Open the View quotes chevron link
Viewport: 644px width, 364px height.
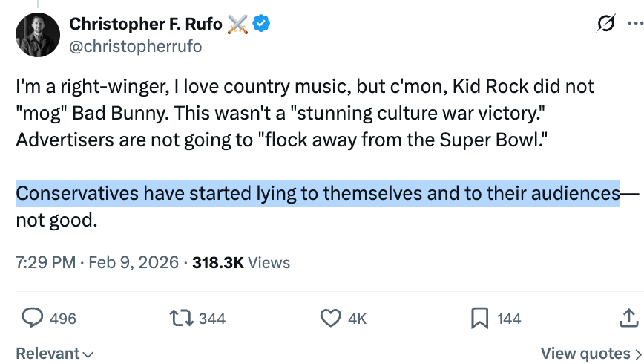point(591,354)
